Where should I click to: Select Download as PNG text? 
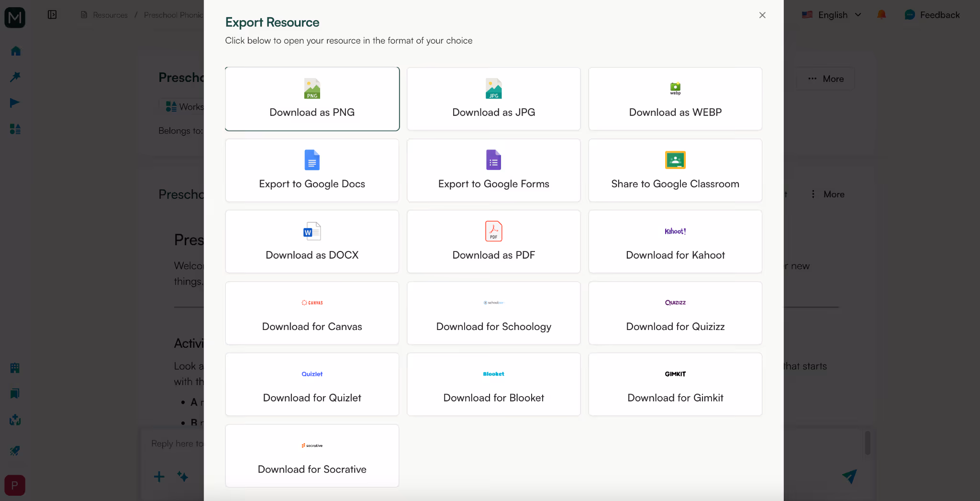312,112
